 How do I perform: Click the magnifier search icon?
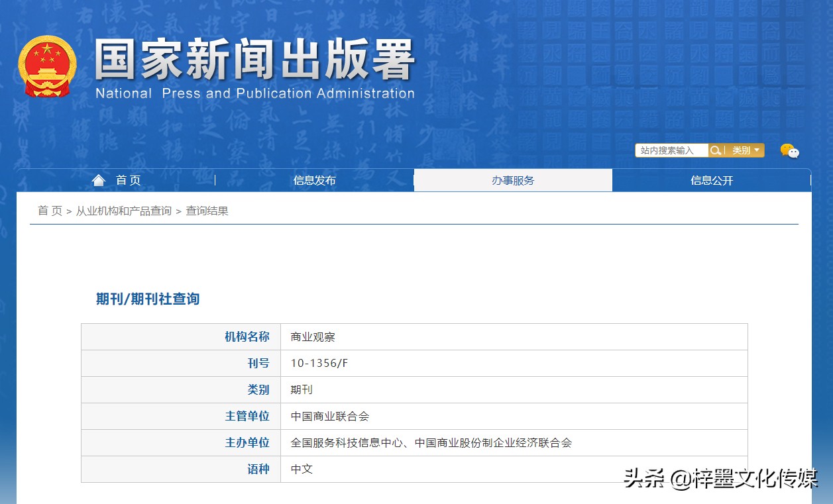715,150
